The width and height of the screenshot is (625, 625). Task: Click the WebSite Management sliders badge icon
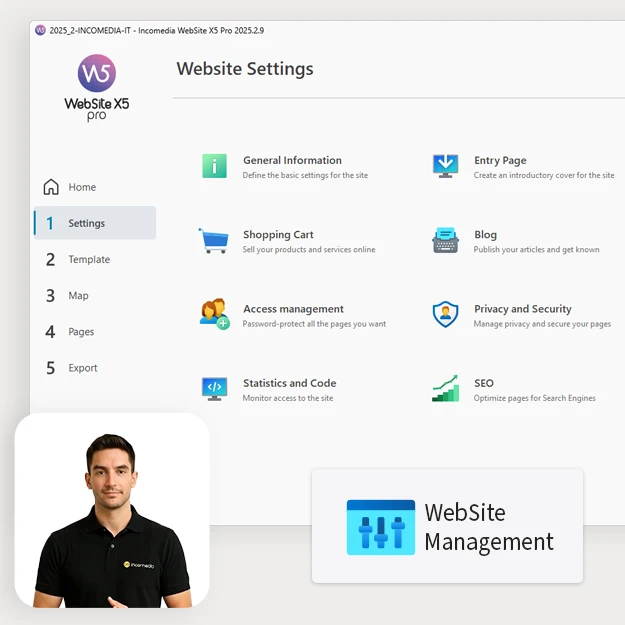point(380,527)
